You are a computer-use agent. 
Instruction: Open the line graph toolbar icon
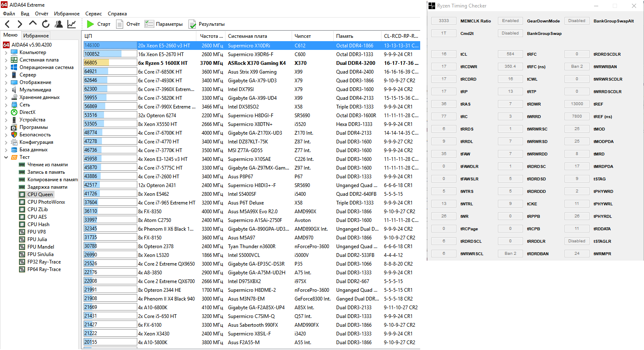click(x=72, y=24)
